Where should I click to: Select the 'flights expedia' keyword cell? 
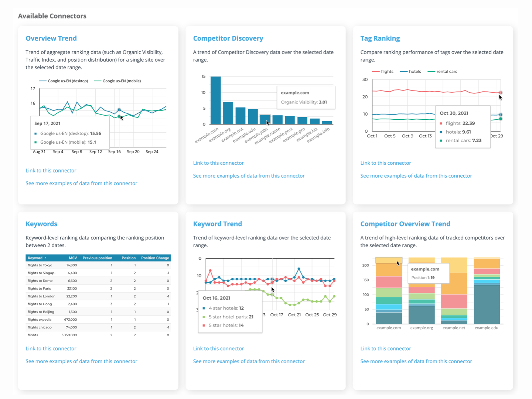40,320
